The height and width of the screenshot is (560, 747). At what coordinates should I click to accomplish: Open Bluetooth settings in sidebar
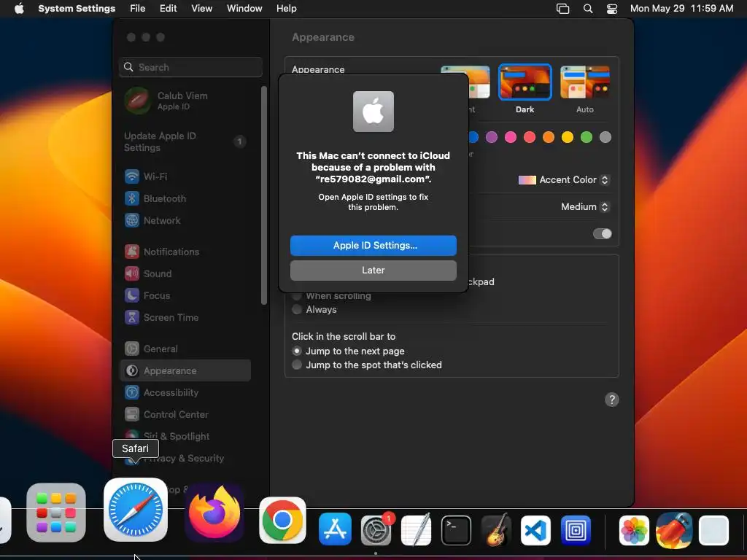coord(185,198)
